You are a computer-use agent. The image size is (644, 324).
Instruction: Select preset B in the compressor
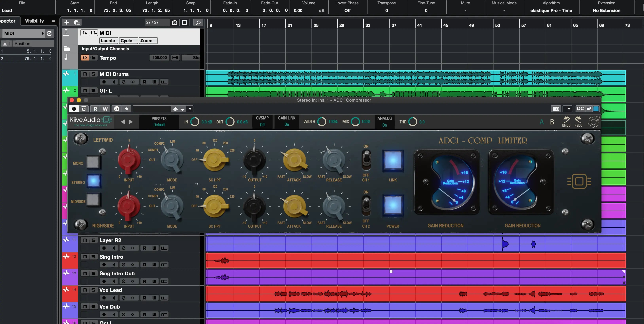click(x=552, y=122)
